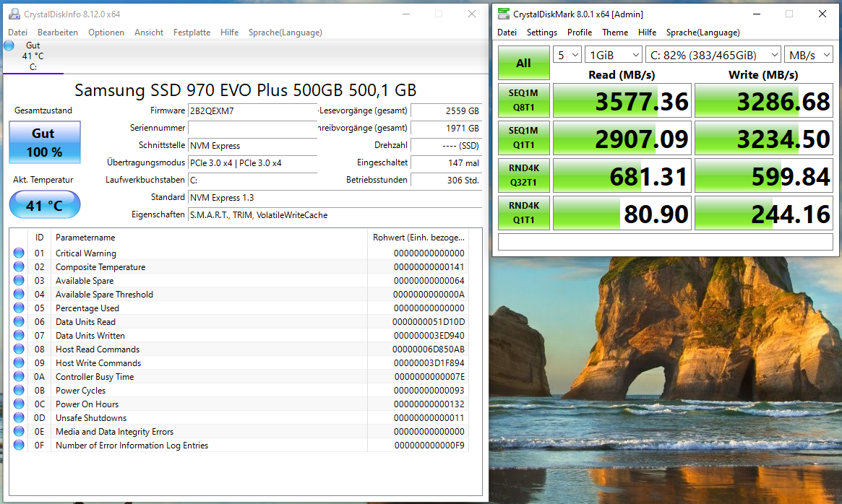Click status orb for Power On Hours row
This screenshot has height=504, width=842.
pos(19,404)
